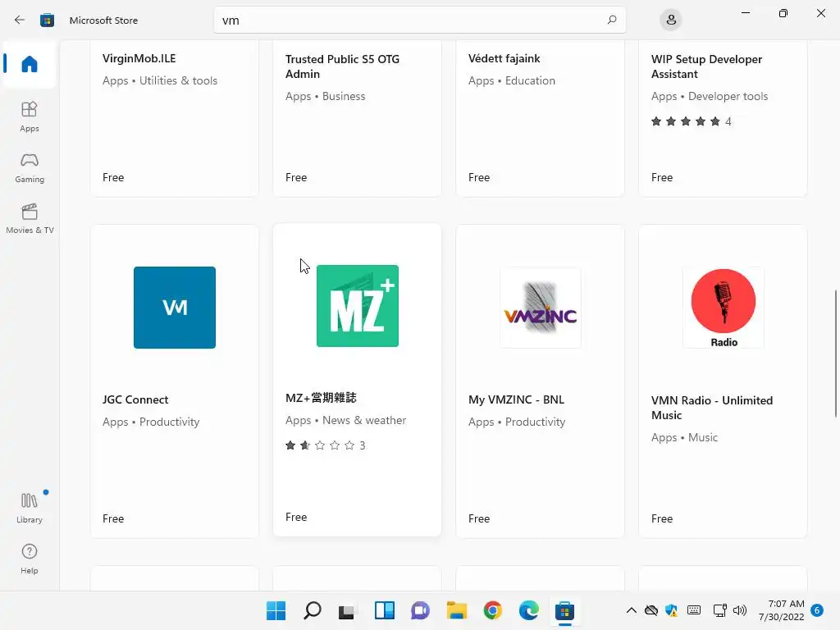Viewport: 840px width, 630px height.
Task: Click the OneDrive cloud tray icon
Action: point(651,610)
